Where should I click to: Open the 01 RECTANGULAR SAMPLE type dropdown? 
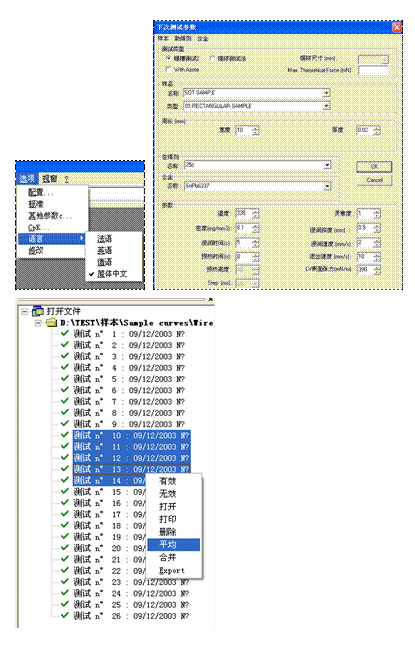click(327, 106)
